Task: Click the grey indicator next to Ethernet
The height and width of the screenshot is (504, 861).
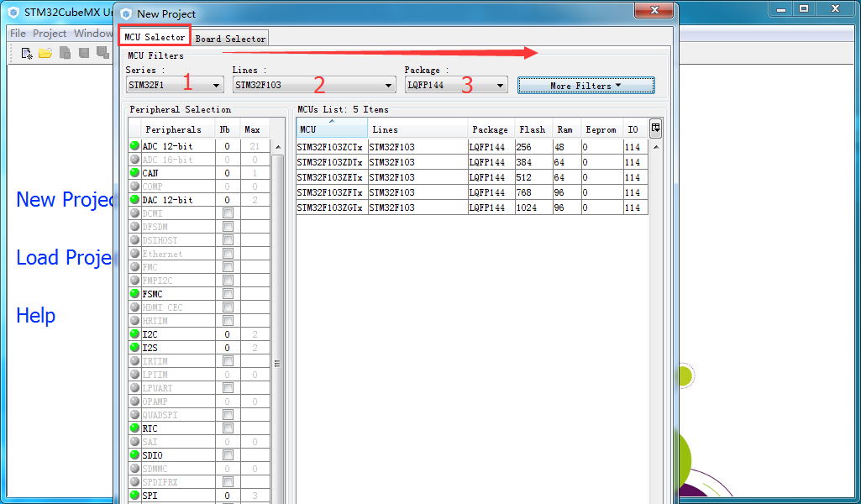Action: (134, 254)
